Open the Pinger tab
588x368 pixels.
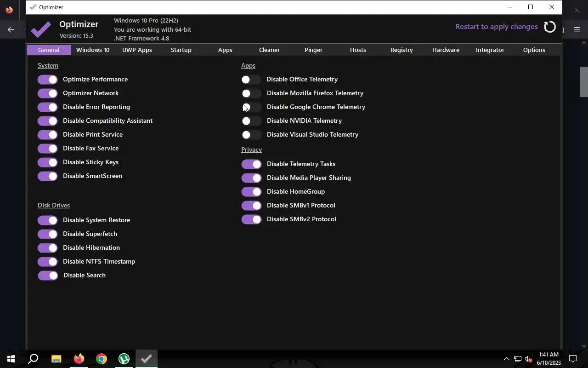(x=313, y=50)
